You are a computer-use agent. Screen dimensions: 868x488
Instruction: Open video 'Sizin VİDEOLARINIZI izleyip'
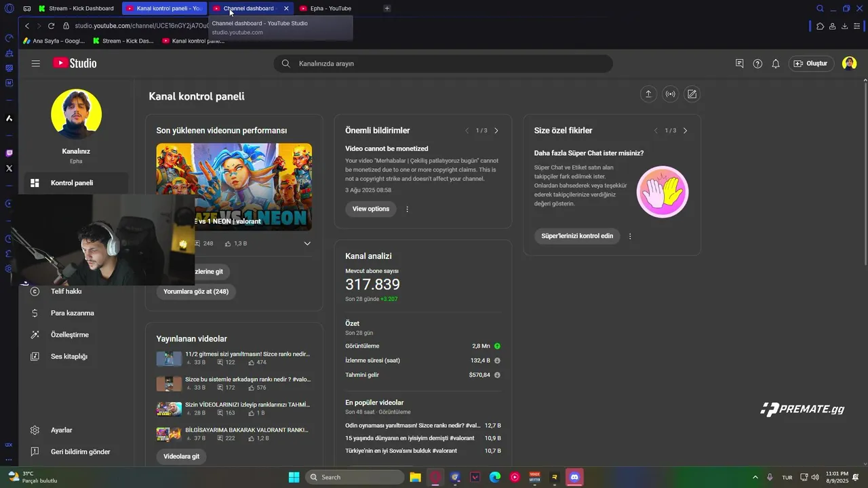[248, 404]
